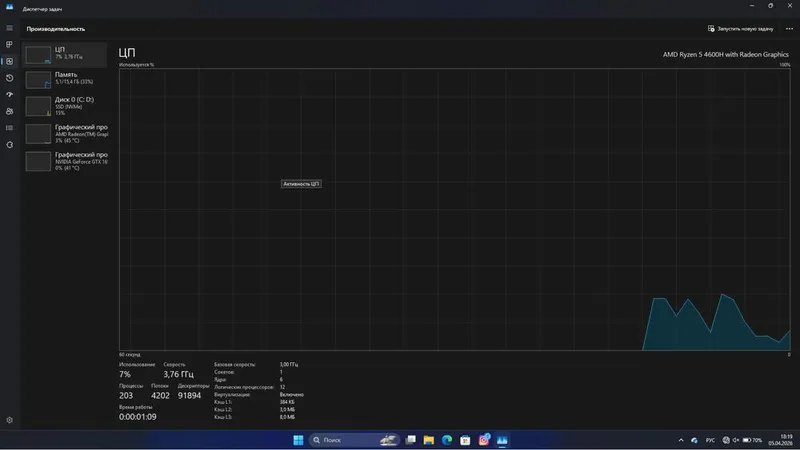
Task: Open the clock and date flyout
Action: [781, 440]
